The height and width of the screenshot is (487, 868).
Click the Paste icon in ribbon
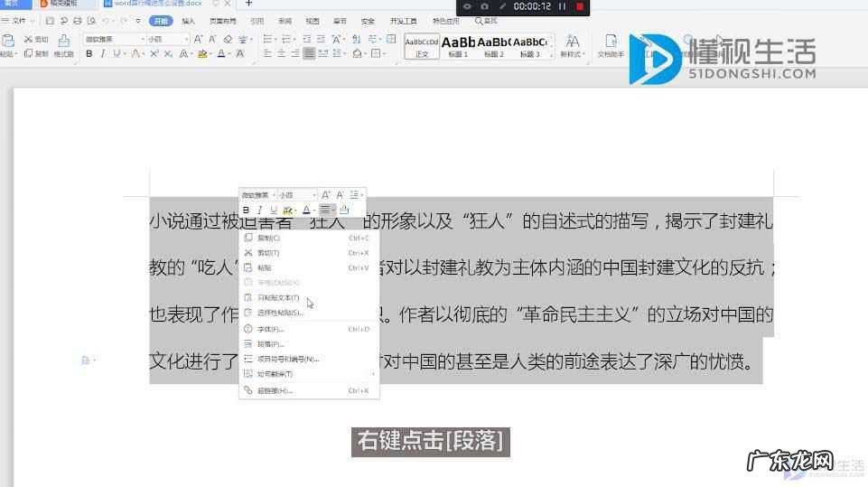tap(8, 41)
